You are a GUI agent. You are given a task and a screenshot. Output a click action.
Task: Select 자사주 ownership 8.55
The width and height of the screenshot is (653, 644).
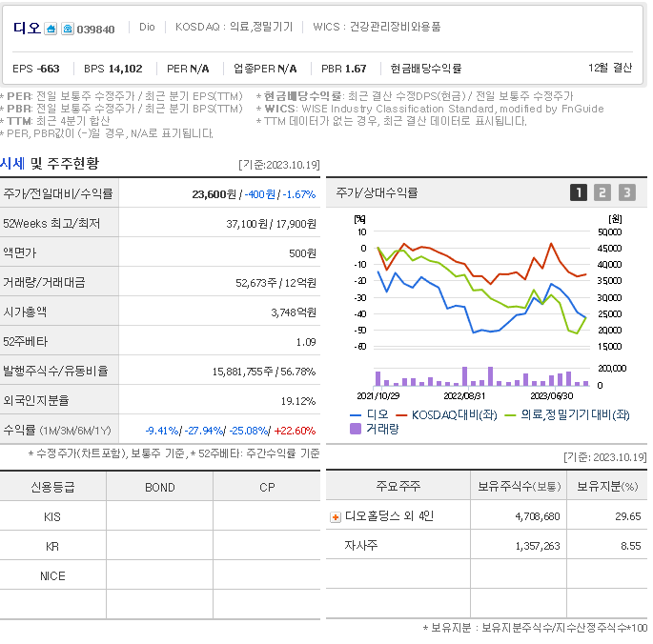point(630,546)
